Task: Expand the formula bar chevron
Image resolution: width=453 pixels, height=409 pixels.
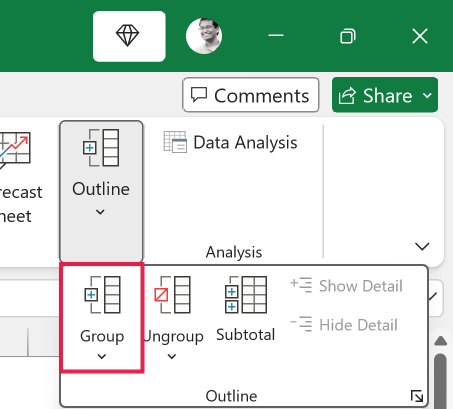Action: point(434,296)
